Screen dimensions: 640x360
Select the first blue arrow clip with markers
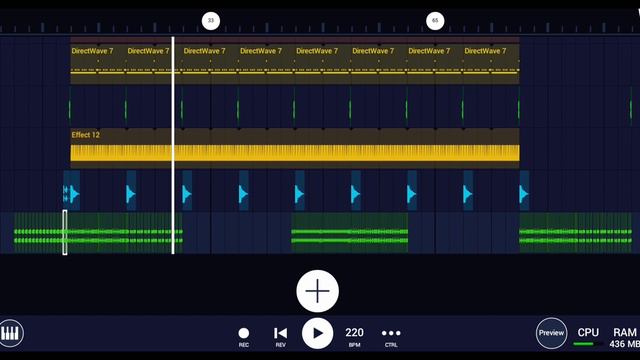pyautogui.click(x=71, y=191)
